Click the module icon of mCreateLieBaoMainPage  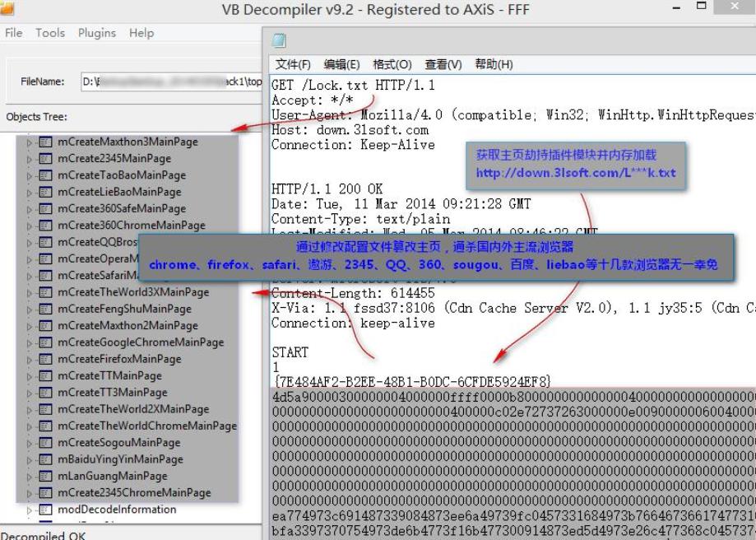pyautogui.click(x=45, y=192)
